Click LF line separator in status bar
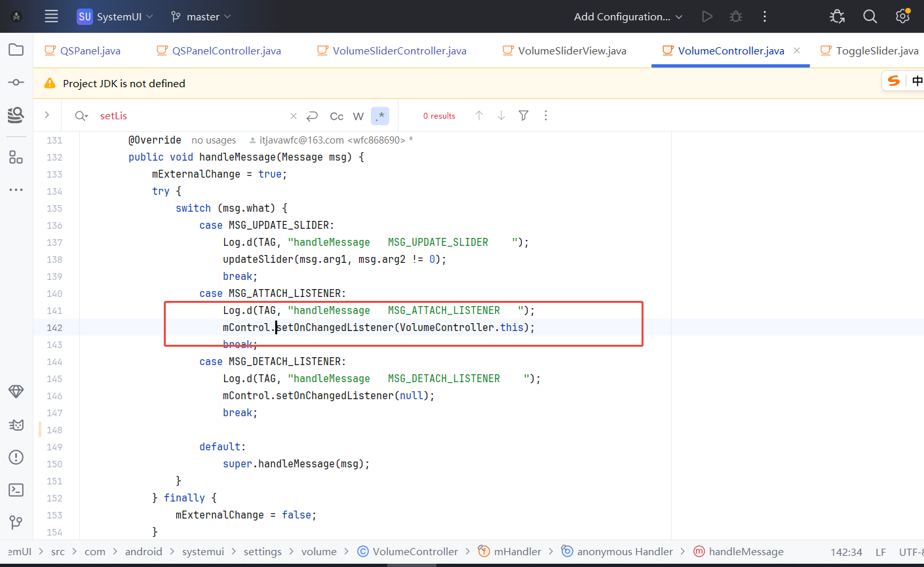 [x=881, y=552]
